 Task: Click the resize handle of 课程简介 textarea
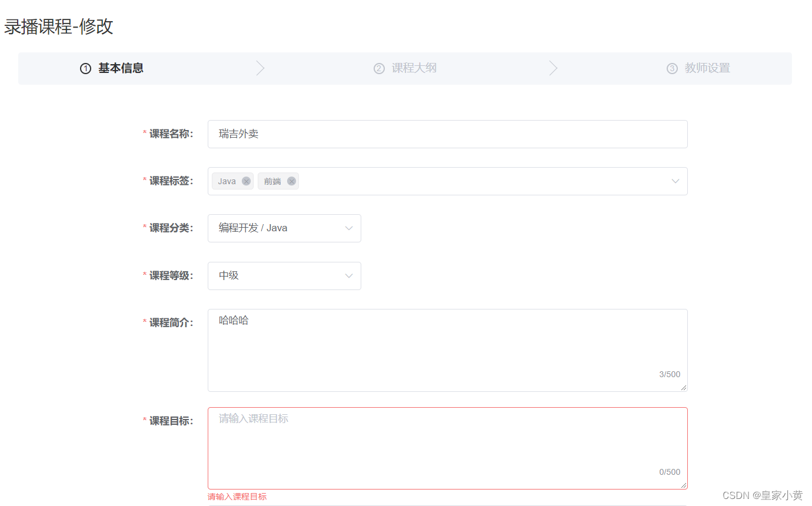tap(684, 388)
